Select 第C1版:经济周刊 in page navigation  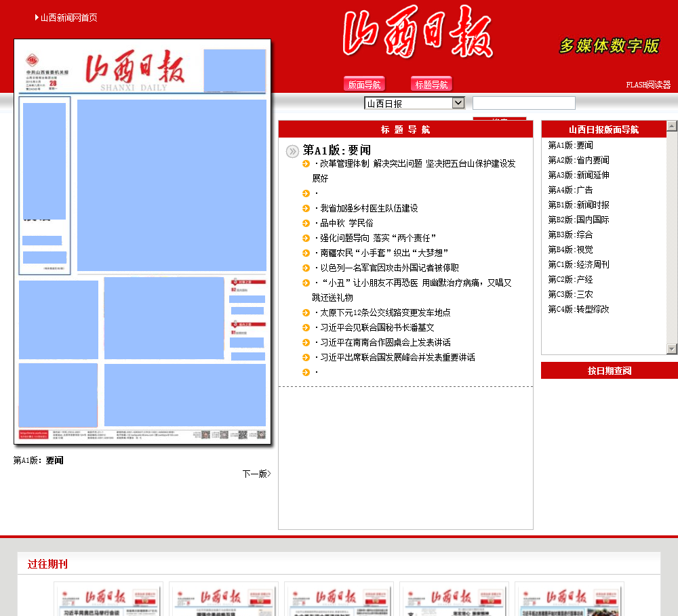578,264
